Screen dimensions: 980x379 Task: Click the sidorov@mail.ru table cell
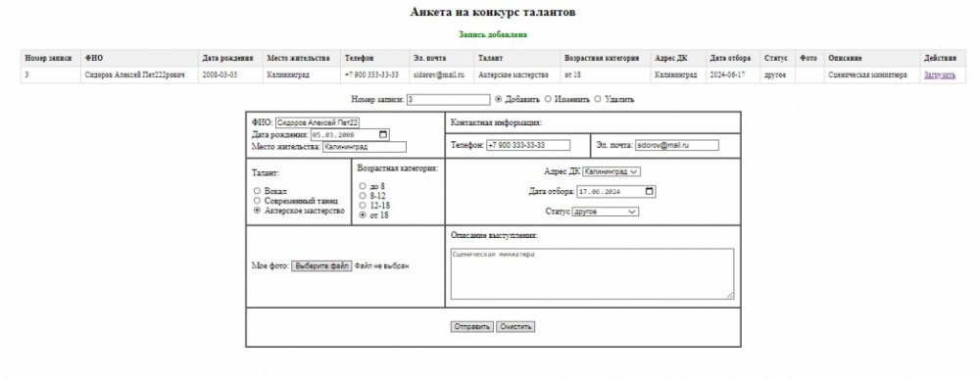pos(441,75)
